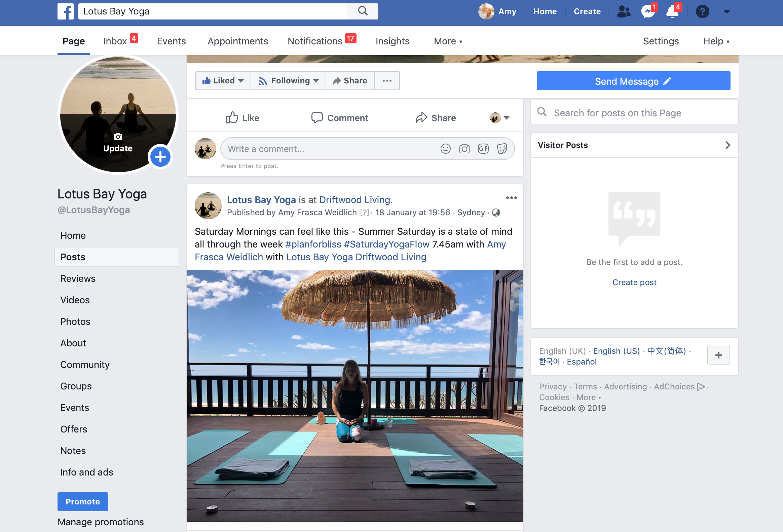Viewport: 783px width, 532px height.
Task: Click the #planforbliss hashtag
Action: 313,244
